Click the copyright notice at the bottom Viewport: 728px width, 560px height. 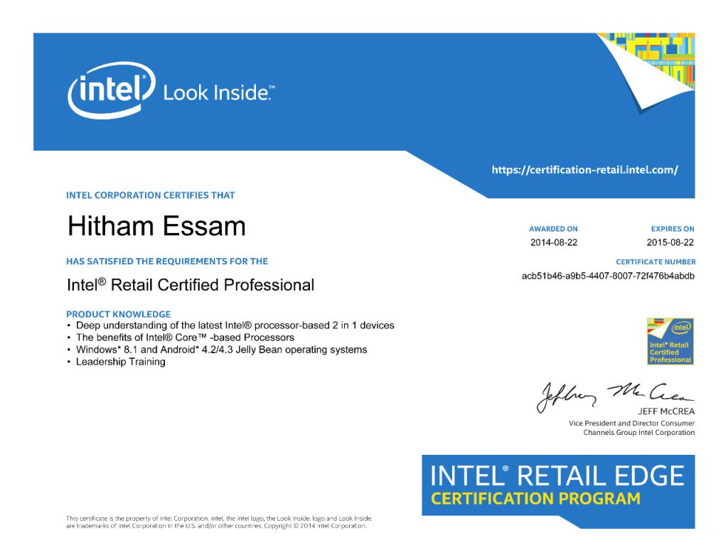[x=219, y=522]
